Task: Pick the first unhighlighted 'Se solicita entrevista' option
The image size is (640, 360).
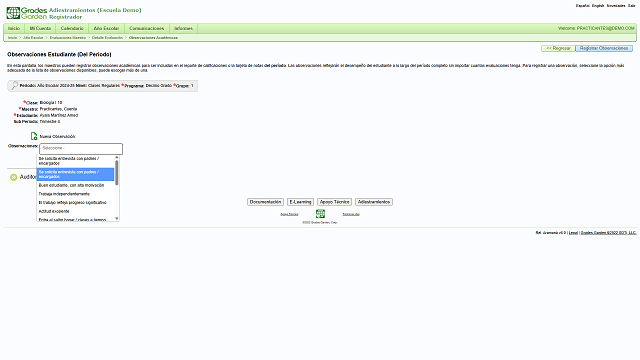Action: tap(76, 161)
